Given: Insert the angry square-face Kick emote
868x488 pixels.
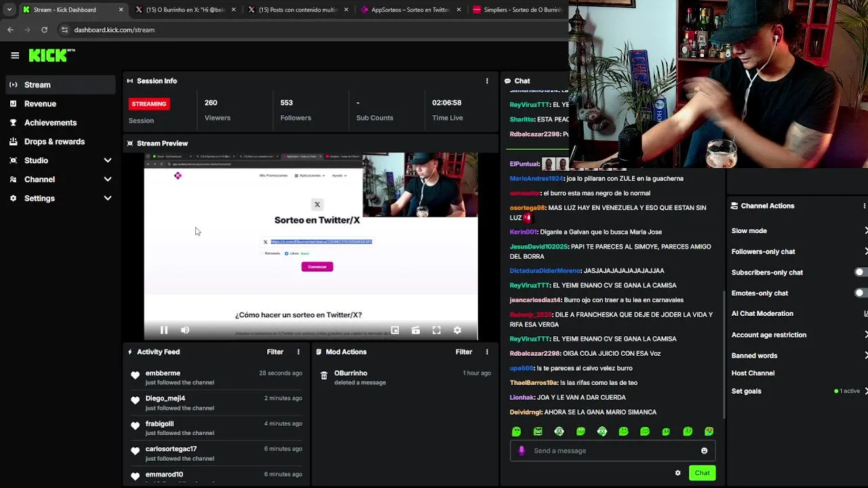Looking at the screenshot, I should [538, 431].
